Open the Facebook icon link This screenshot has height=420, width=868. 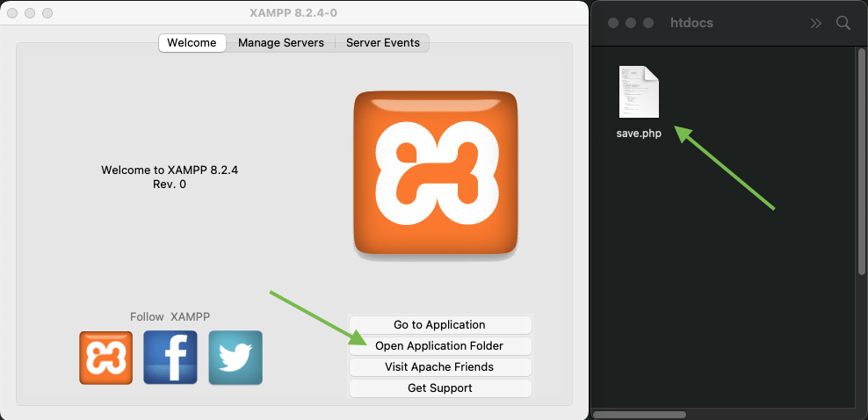[x=170, y=358]
